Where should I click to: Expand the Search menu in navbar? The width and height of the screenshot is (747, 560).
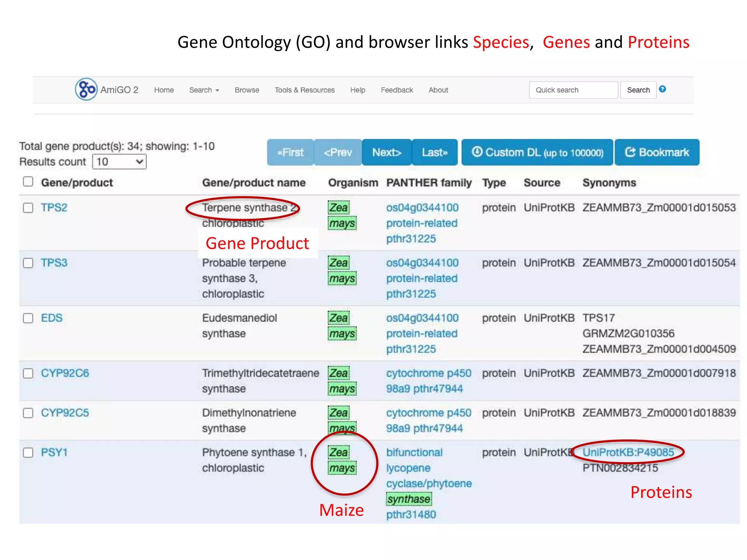click(x=204, y=90)
